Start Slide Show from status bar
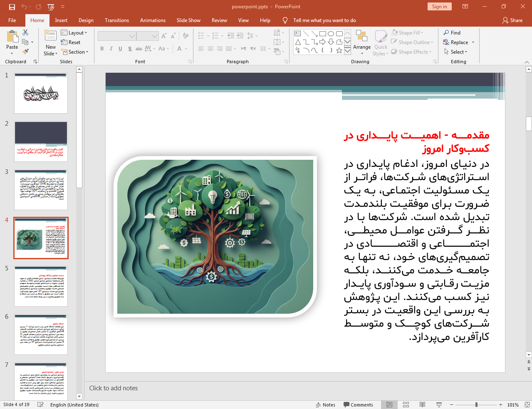The image size is (532, 409). (439, 405)
